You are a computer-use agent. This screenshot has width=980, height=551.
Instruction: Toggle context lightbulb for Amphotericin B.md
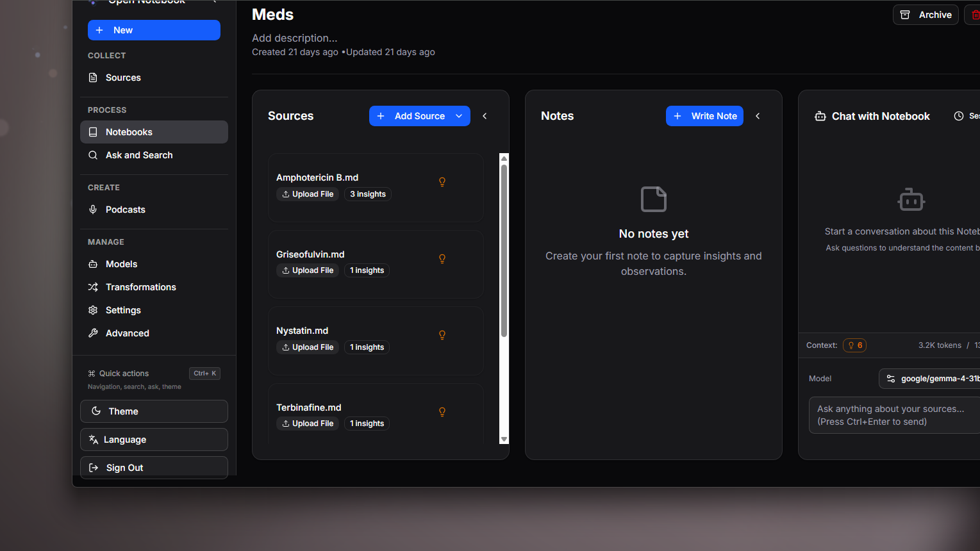pos(442,182)
